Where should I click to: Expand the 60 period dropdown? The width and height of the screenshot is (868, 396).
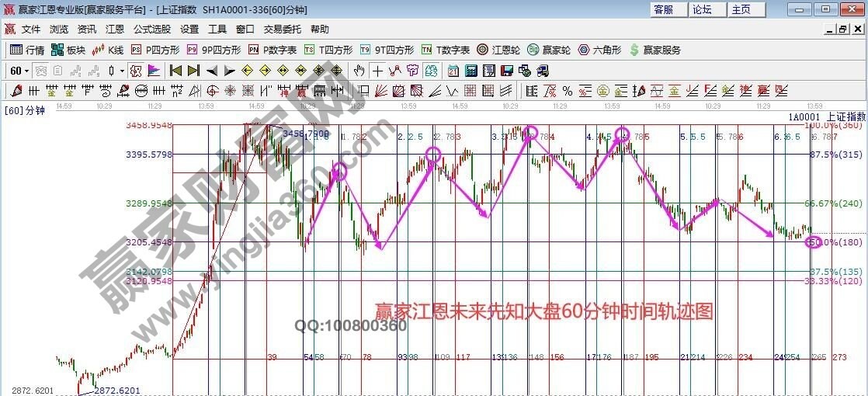pyautogui.click(x=27, y=71)
